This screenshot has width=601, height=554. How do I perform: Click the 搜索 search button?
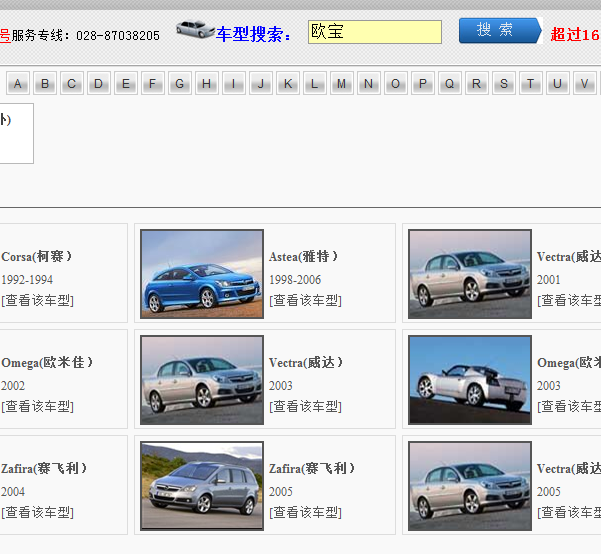pos(500,30)
